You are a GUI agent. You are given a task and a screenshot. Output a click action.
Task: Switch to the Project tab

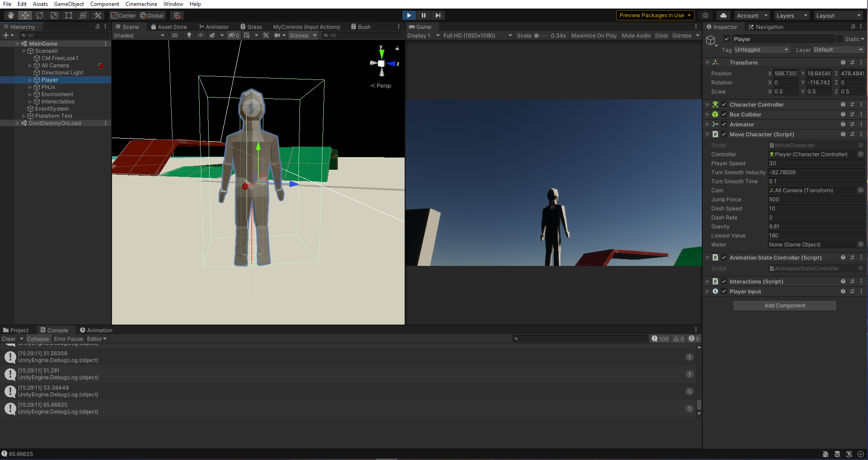click(x=16, y=330)
